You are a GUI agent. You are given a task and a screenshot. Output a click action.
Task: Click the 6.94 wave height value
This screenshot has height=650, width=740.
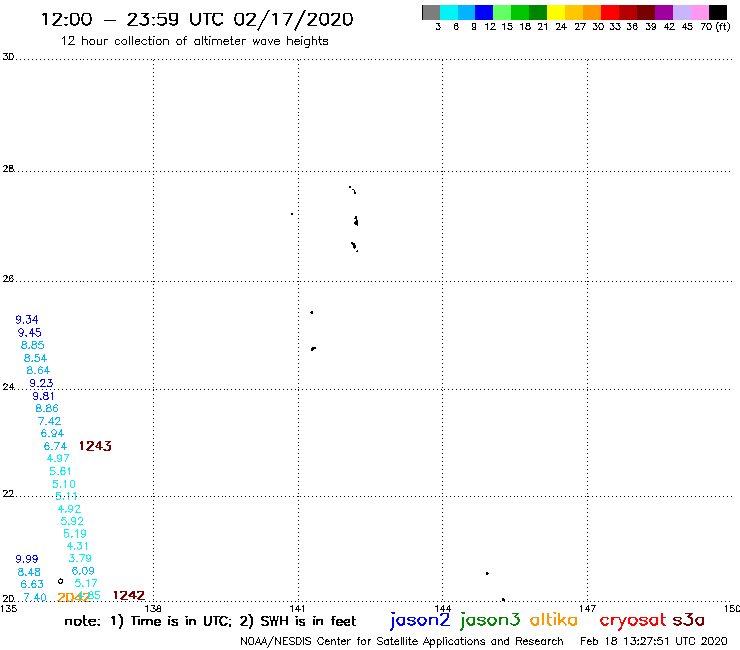(52, 433)
